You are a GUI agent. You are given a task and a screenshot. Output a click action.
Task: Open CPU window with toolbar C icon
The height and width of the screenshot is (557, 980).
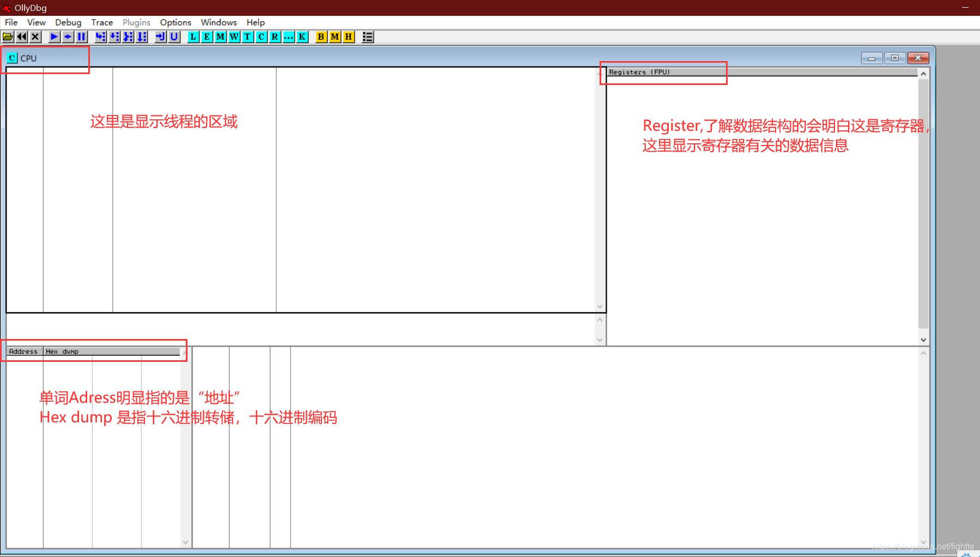pos(261,37)
